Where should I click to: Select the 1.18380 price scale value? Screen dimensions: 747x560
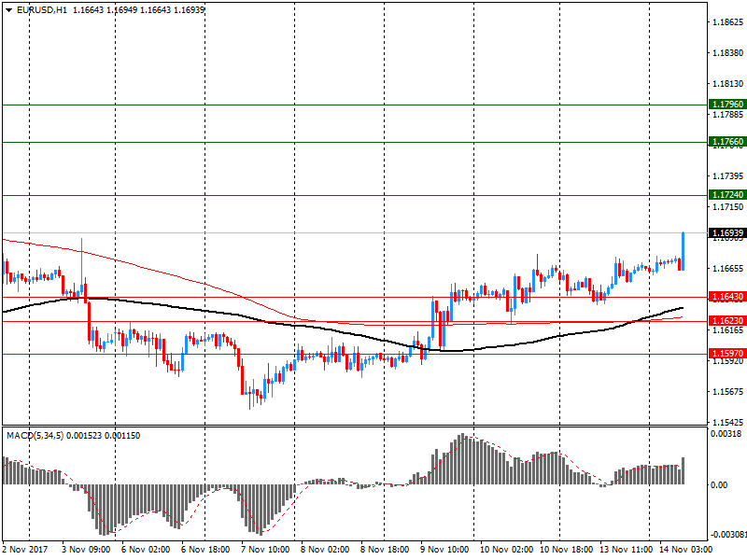[727, 53]
